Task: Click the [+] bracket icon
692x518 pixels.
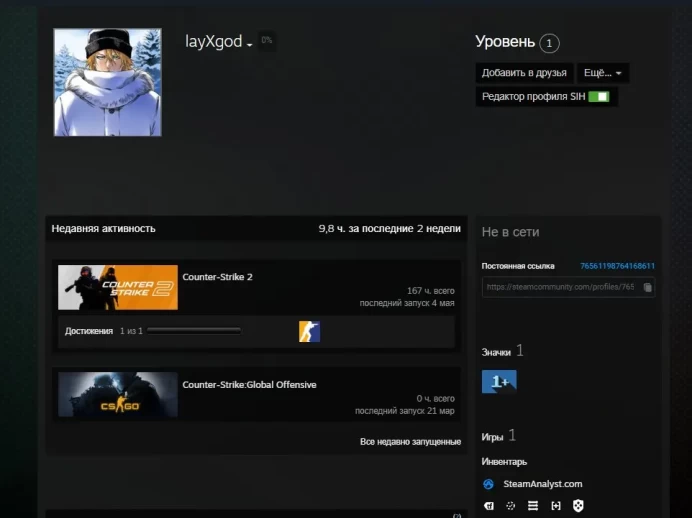Action: click(556, 506)
